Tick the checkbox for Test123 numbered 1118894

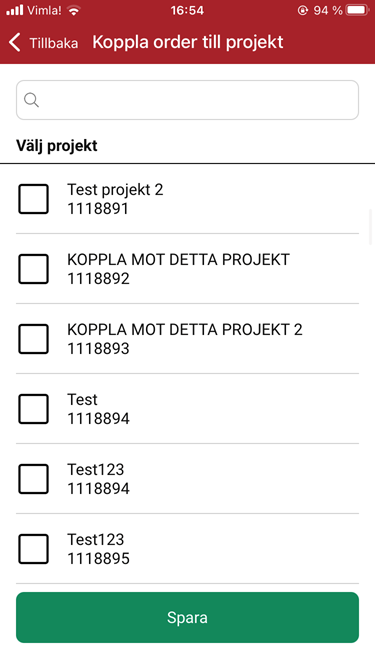33,479
